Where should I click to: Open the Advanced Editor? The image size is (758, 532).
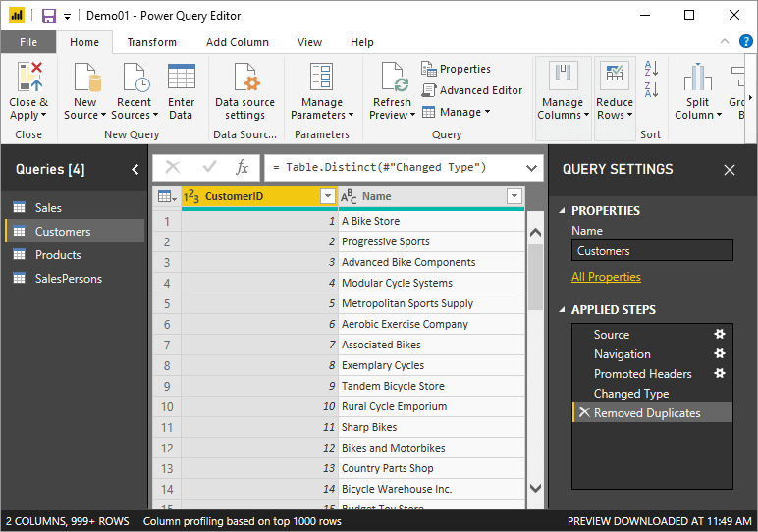click(x=472, y=90)
